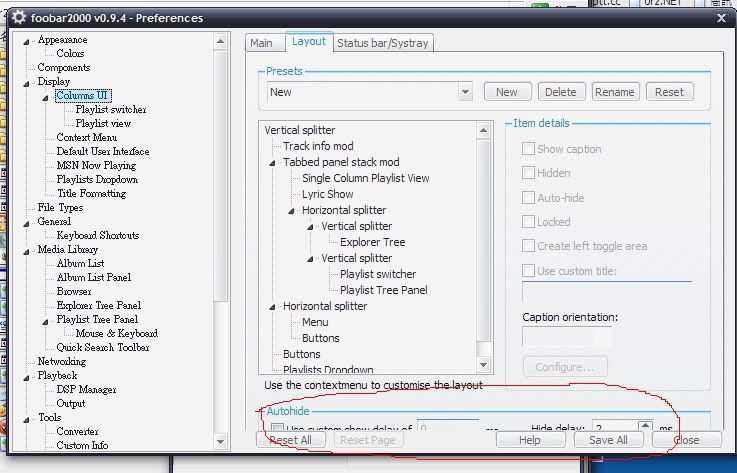The width and height of the screenshot is (737, 473).
Task: Click the Configure... button
Action: (565, 367)
